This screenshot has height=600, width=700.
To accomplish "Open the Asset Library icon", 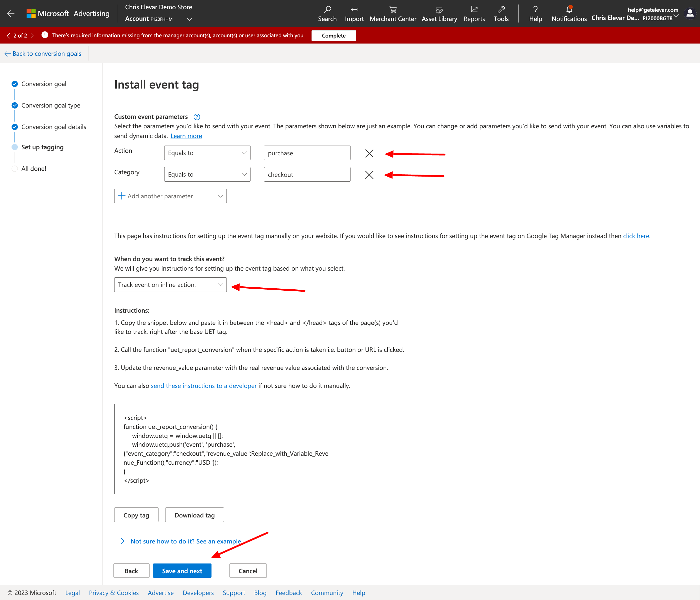I will point(439,10).
